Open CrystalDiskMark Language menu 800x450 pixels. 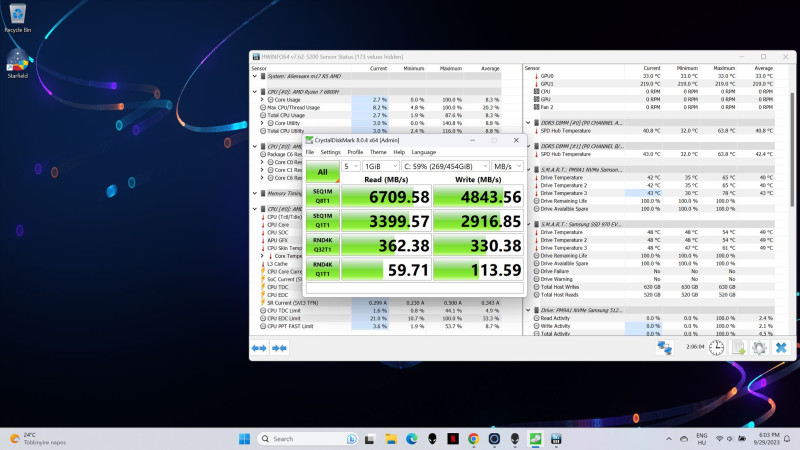point(423,152)
